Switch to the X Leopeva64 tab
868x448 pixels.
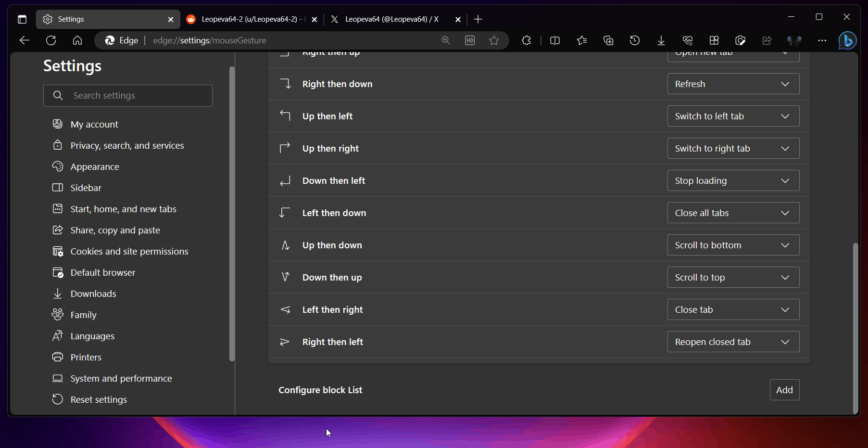click(x=395, y=19)
